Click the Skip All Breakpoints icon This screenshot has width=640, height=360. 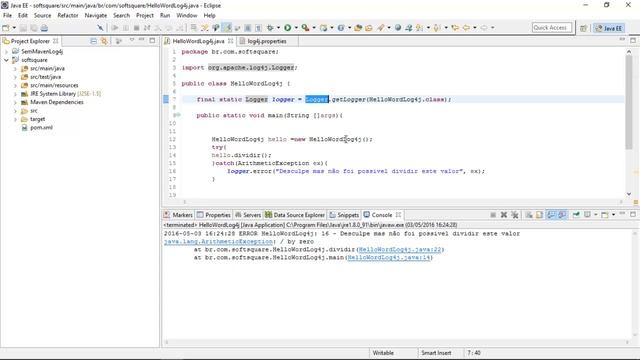tap(100, 28)
